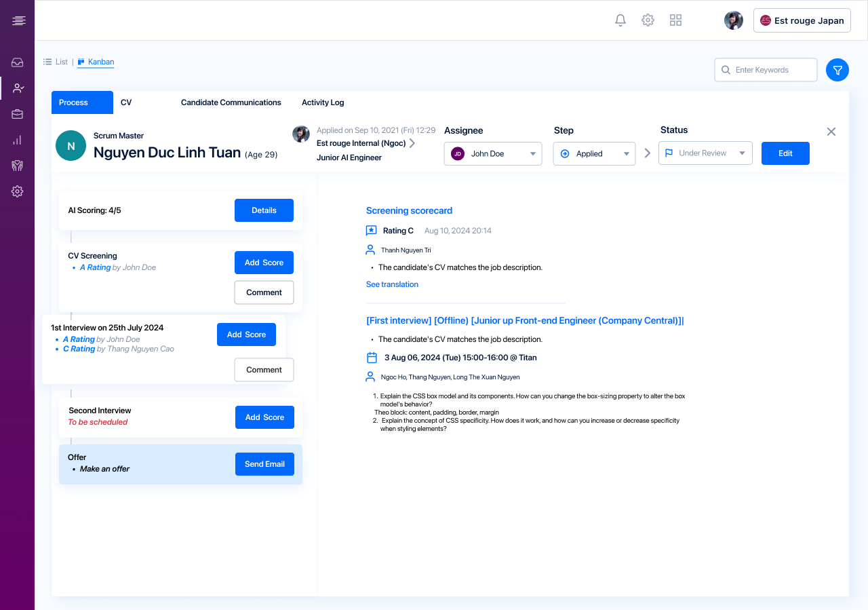
Task: Click into Enter Keywords search field
Action: click(766, 70)
